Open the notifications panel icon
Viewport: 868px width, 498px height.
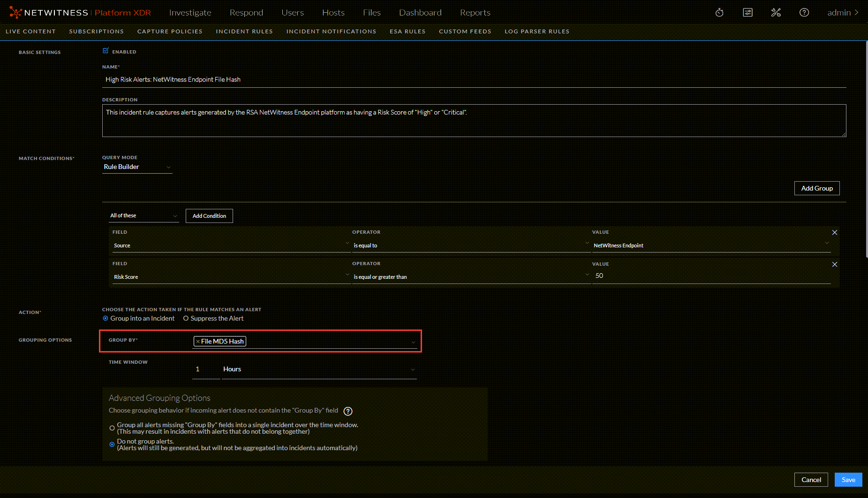(x=747, y=13)
